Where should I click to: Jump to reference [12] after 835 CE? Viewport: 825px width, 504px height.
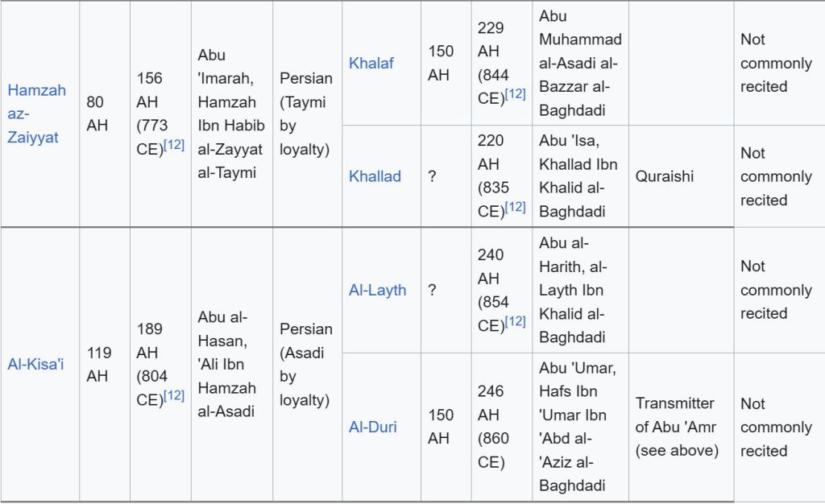[x=515, y=208]
